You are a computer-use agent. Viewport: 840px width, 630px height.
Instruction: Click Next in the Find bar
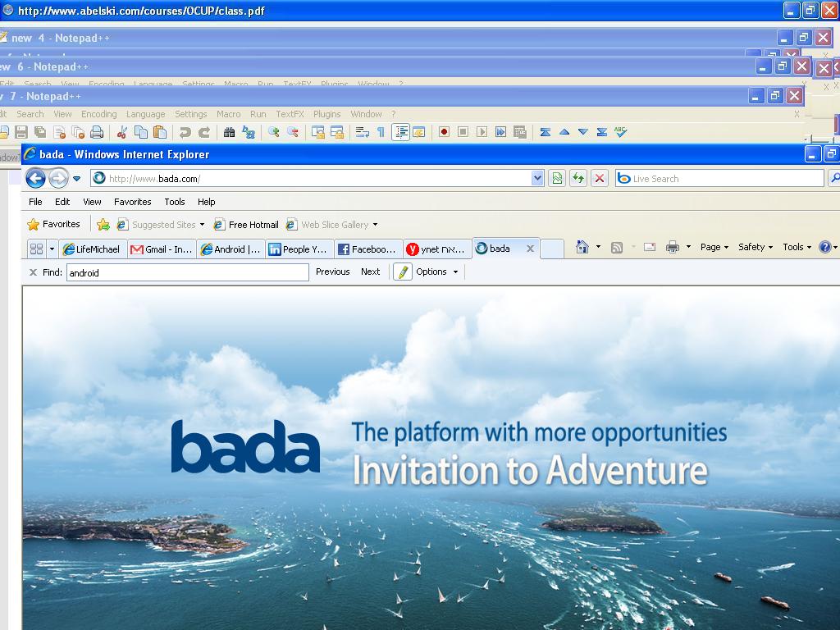point(370,272)
